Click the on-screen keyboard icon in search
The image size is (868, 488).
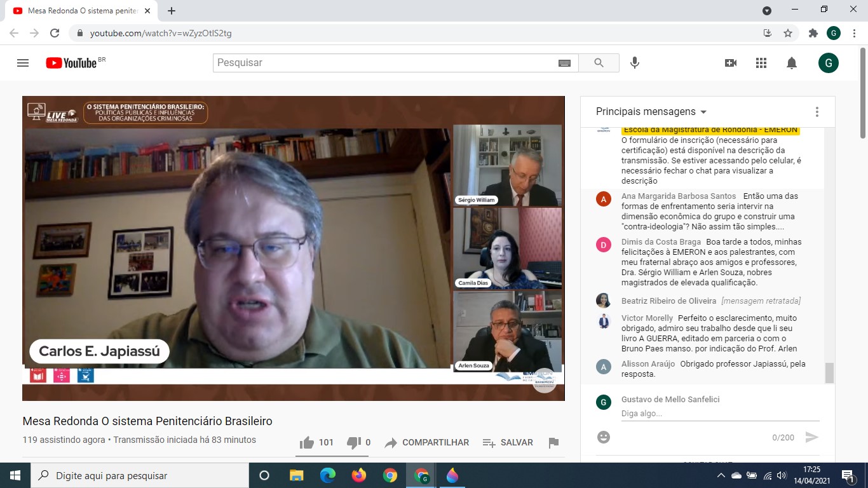point(564,63)
